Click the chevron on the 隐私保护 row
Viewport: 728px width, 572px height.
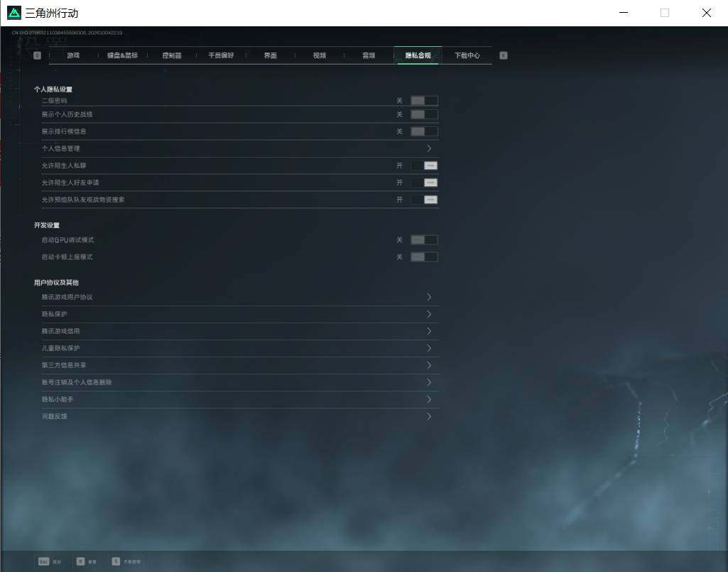429,314
